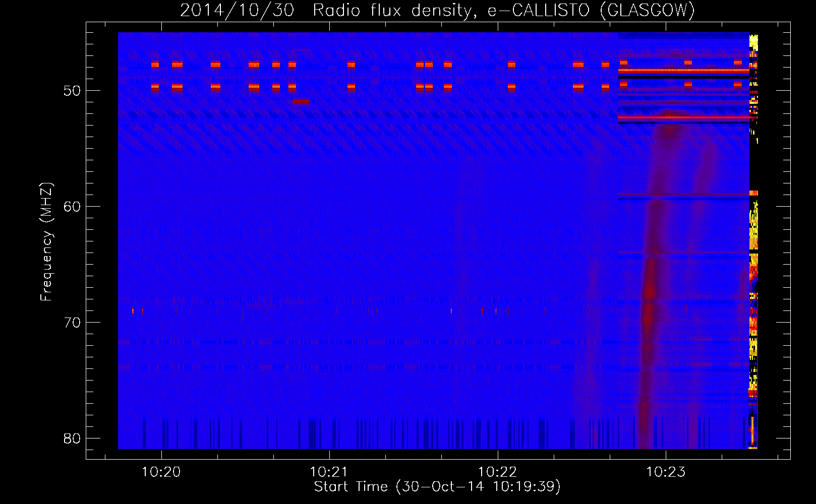Click the 70 frequency tick label

click(x=72, y=323)
